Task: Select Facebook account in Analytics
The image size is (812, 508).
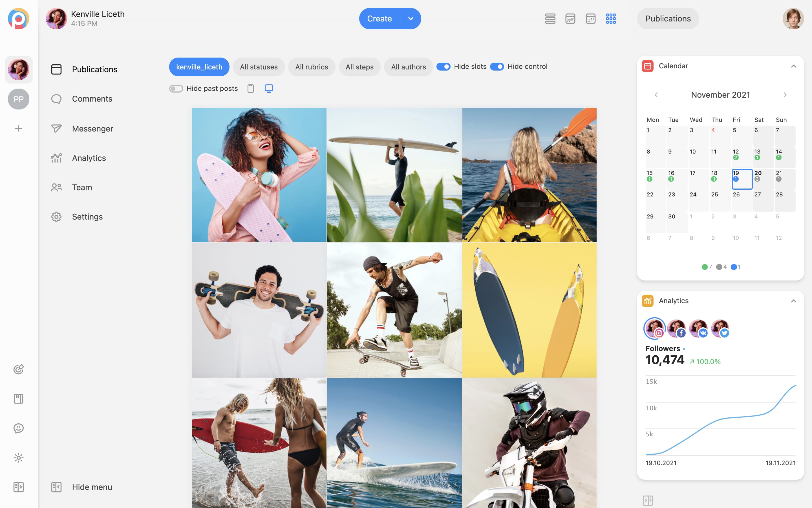Action: point(676,328)
